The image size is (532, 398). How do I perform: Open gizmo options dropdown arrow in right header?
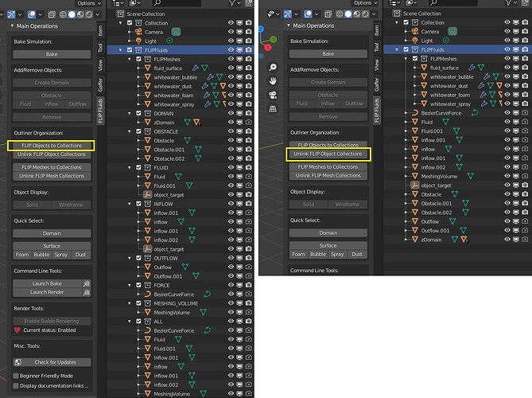[x=296, y=14]
